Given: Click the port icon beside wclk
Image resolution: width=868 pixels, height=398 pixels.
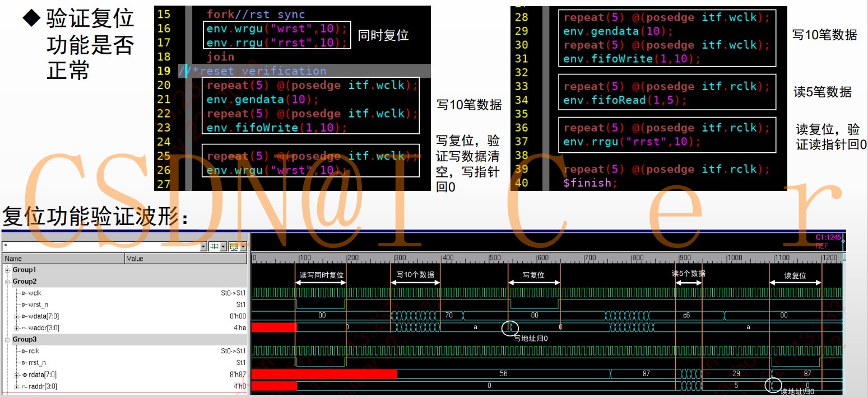Looking at the screenshot, I should click(24, 293).
